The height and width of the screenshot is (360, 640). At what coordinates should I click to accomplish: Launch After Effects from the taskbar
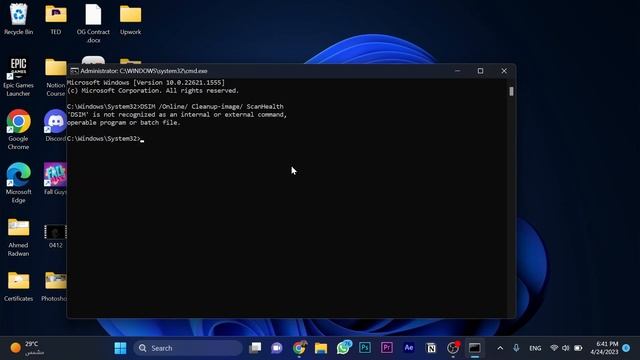tap(409, 348)
